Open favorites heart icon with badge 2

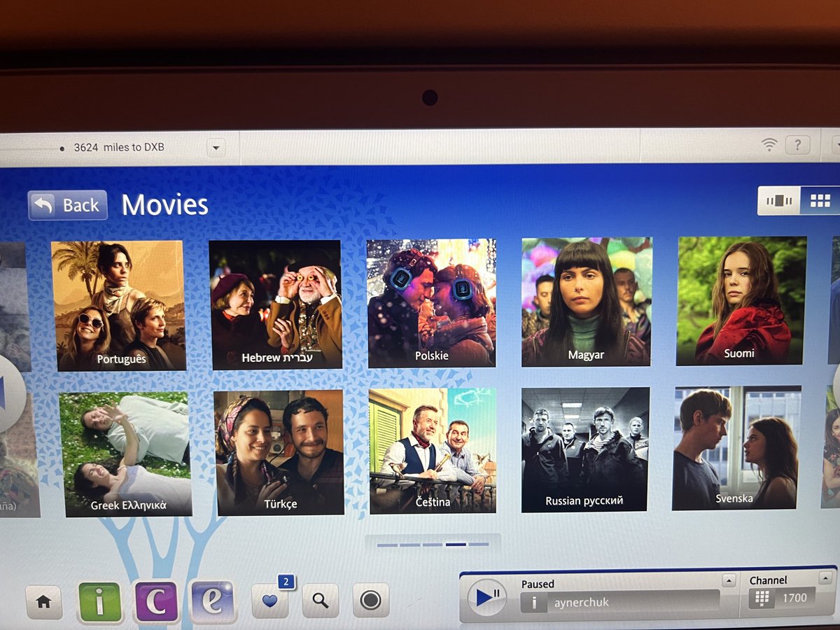(x=270, y=601)
